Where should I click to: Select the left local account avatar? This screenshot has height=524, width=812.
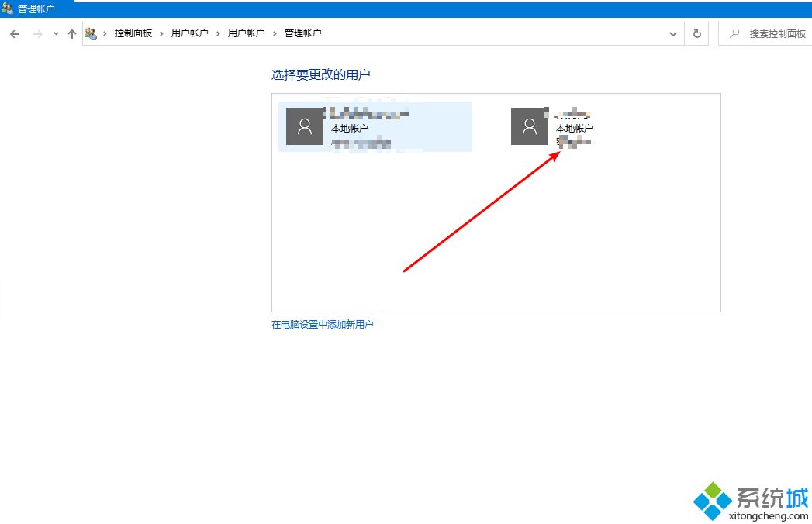[305, 126]
